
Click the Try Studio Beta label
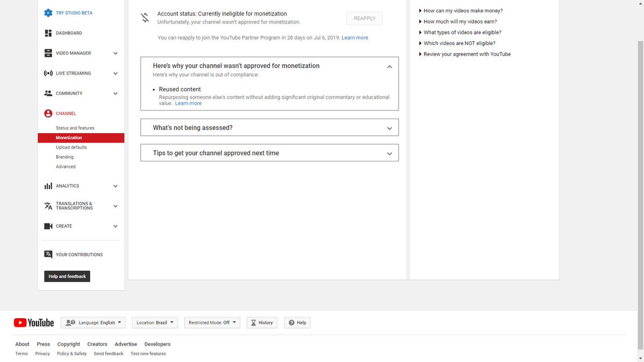tap(74, 13)
